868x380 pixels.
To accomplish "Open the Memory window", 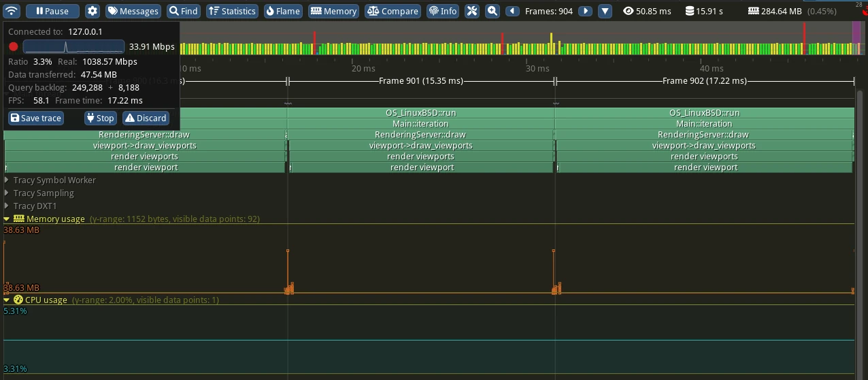I will pos(333,11).
